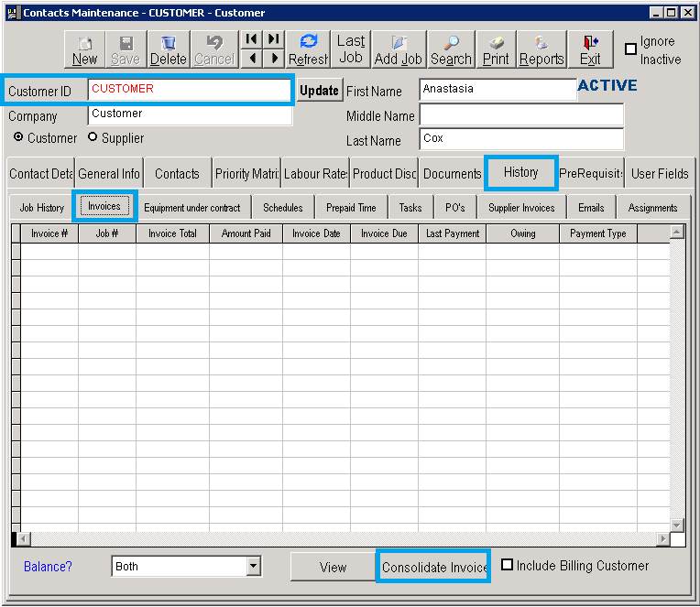Open Add Job from the toolbar
The height and width of the screenshot is (607, 700).
(399, 49)
